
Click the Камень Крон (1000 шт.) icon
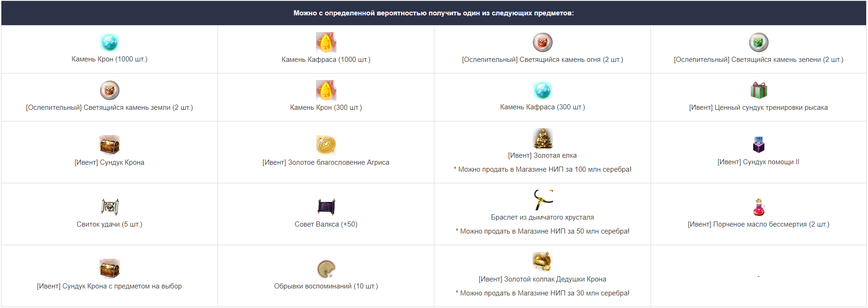click(x=109, y=42)
